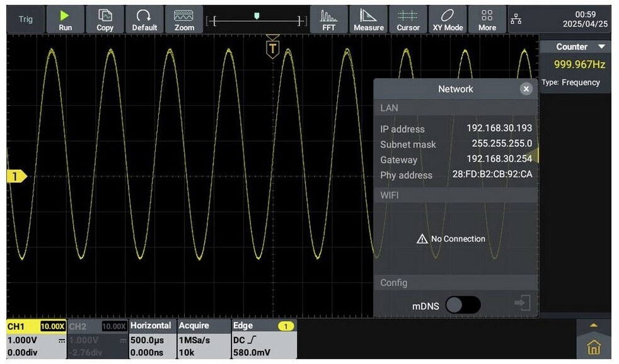Enable the Cursor measurement tool
This screenshot has width=619, height=364.
click(408, 20)
